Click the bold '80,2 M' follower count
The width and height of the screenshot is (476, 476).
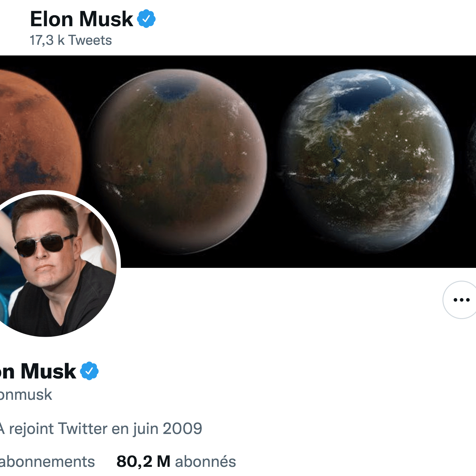coord(143,461)
